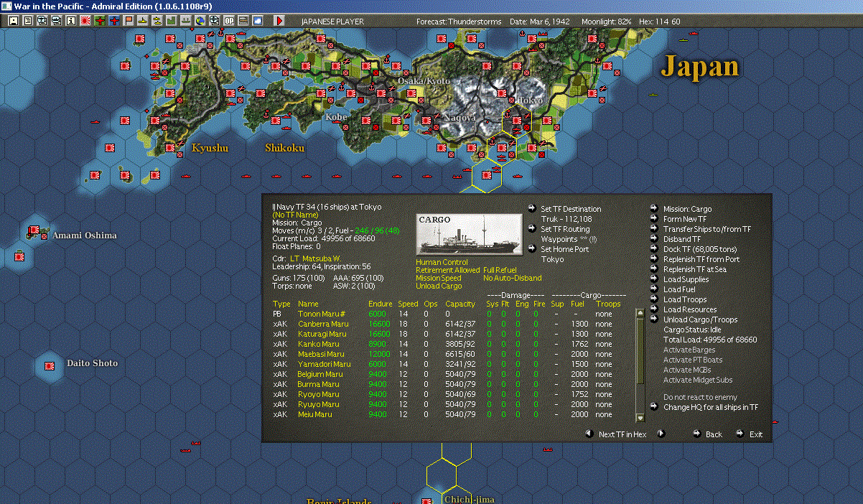
Task: Click the two yellow ships toolbar icon
Action: click(x=157, y=21)
